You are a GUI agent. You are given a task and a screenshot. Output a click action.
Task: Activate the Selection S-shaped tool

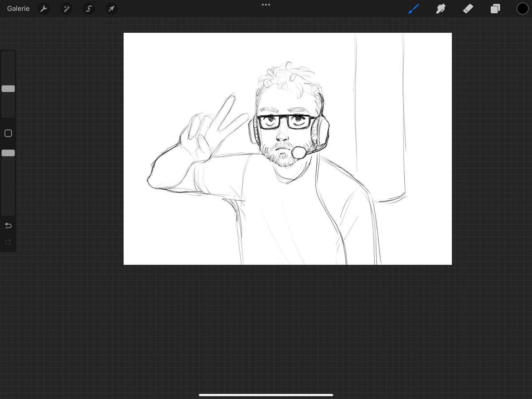[x=89, y=8]
